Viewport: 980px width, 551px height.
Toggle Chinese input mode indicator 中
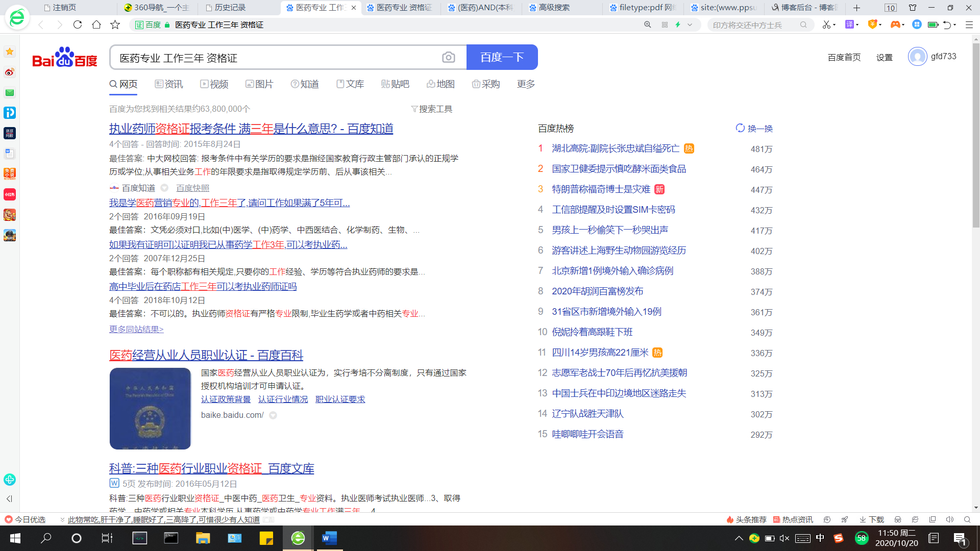tap(820, 538)
